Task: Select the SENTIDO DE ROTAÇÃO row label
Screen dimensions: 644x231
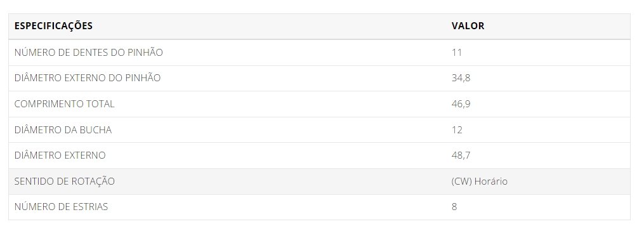Action: click(65, 181)
